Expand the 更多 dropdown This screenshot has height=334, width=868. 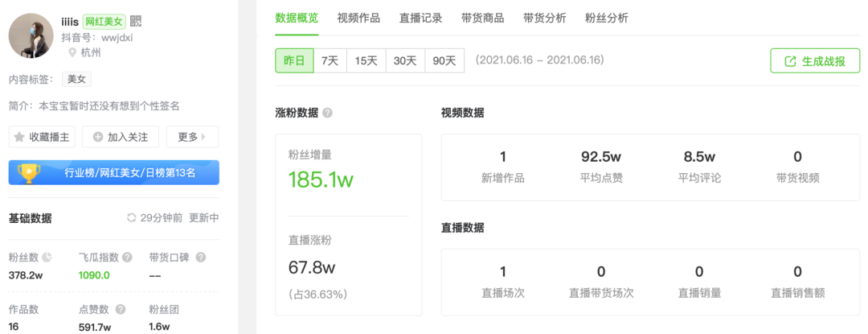coord(192,137)
